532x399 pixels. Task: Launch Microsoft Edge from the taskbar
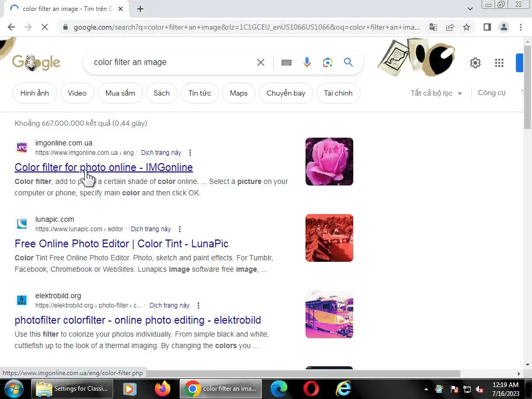point(279,389)
